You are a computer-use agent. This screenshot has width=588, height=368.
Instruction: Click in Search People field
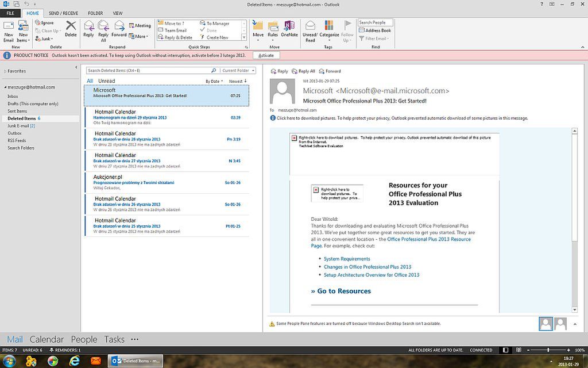point(375,22)
